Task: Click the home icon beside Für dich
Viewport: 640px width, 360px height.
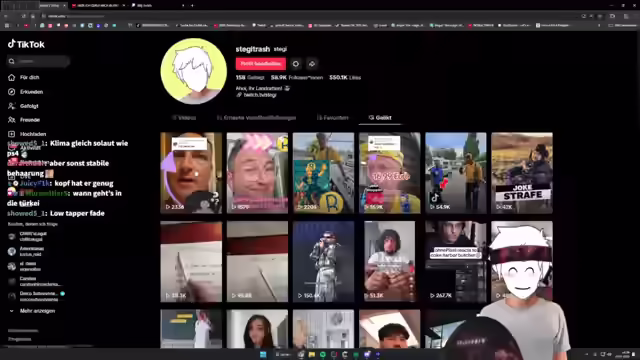Action: (x=11, y=77)
